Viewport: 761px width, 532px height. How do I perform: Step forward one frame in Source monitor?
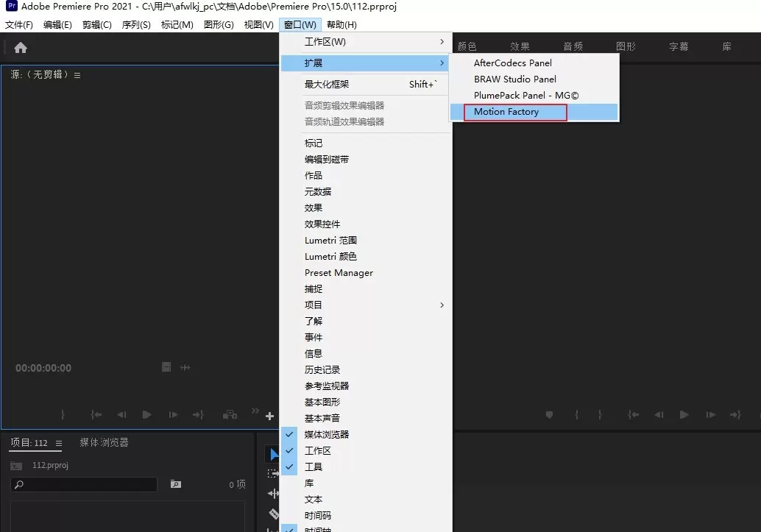click(173, 414)
